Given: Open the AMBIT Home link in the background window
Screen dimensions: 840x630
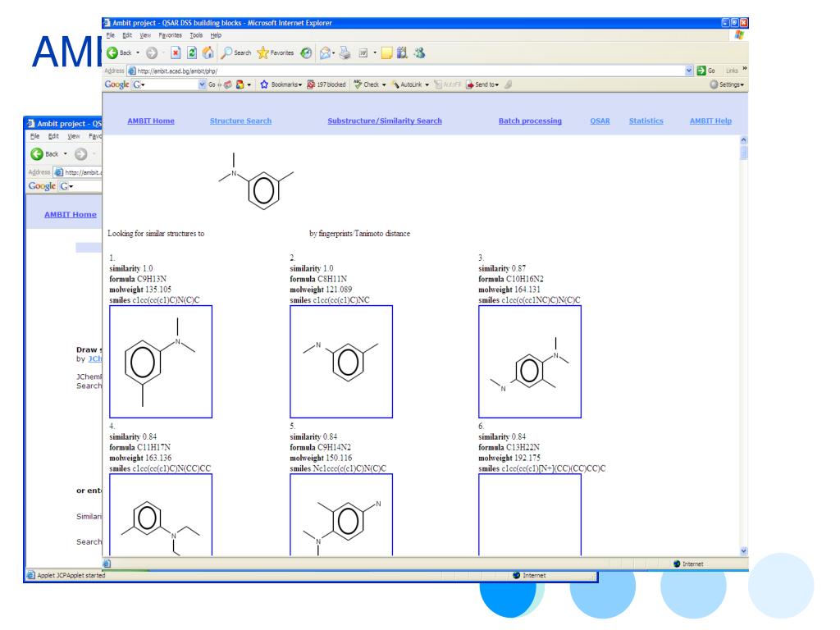Looking at the screenshot, I should pyautogui.click(x=71, y=214).
